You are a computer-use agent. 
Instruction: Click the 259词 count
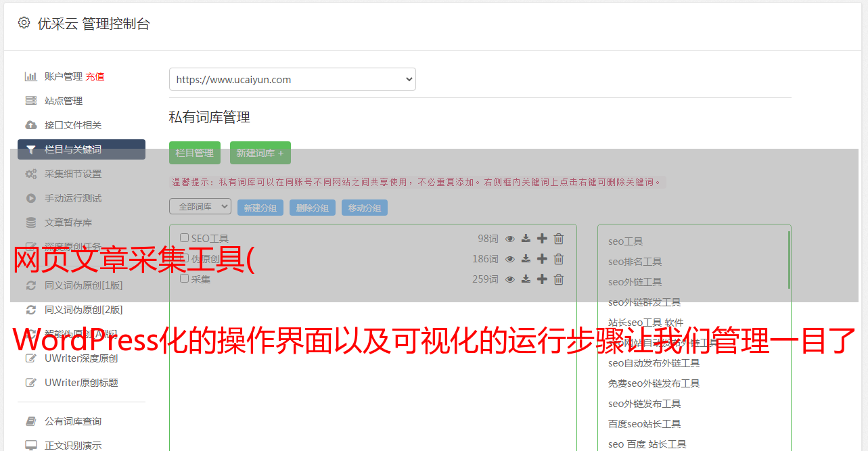click(x=486, y=279)
